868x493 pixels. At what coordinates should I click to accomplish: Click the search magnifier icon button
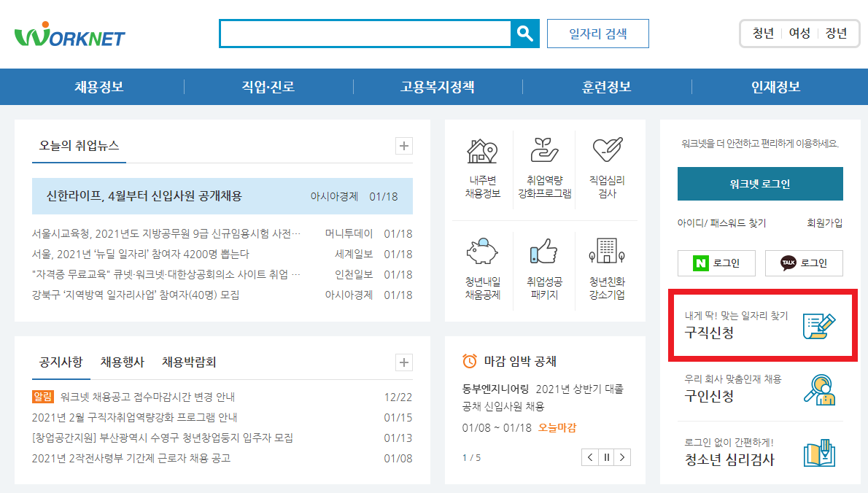click(x=524, y=34)
